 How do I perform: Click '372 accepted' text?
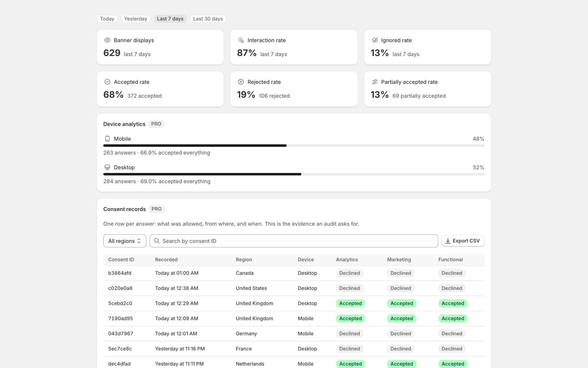(145, 96)
